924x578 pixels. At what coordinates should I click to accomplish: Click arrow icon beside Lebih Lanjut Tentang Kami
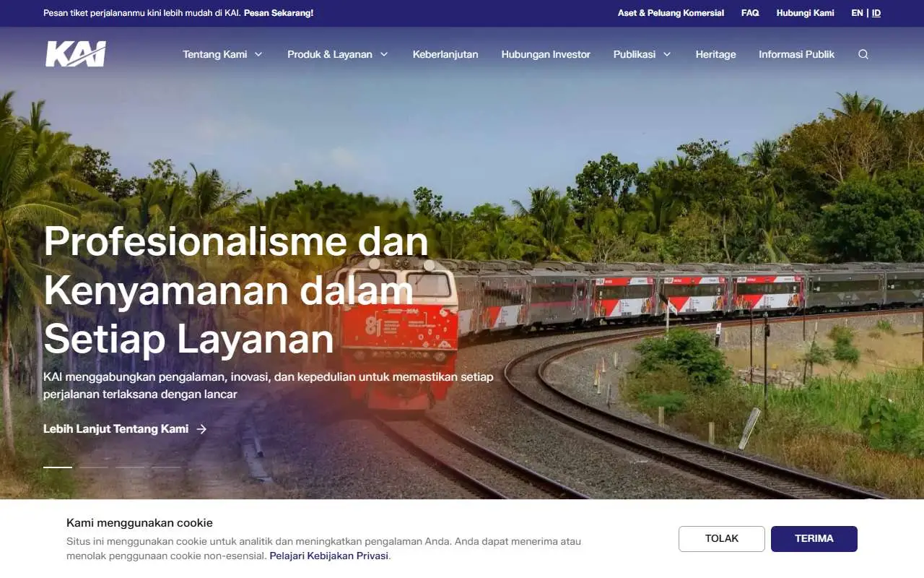tap(201, 429)
